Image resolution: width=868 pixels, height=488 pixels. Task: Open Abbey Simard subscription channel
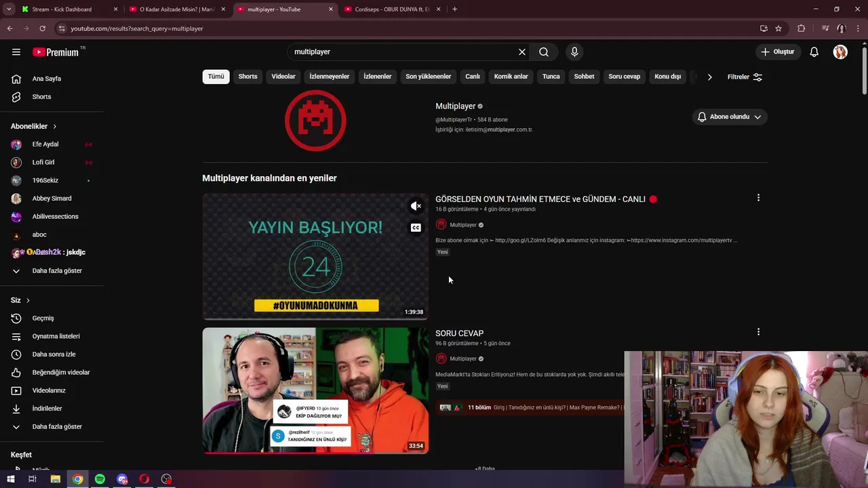coord(52,199)
